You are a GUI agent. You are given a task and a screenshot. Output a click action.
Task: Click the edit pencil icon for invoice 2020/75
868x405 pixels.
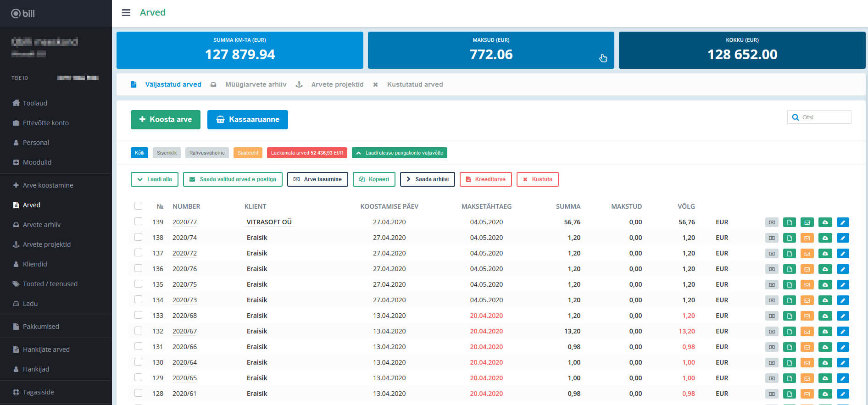coord(843,285)
